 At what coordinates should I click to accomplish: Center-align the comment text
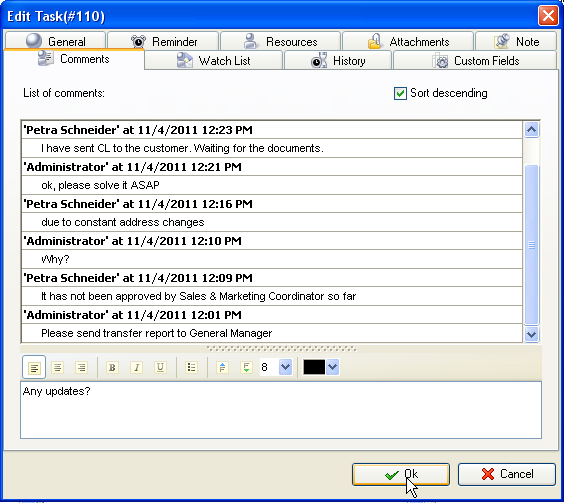58,367
